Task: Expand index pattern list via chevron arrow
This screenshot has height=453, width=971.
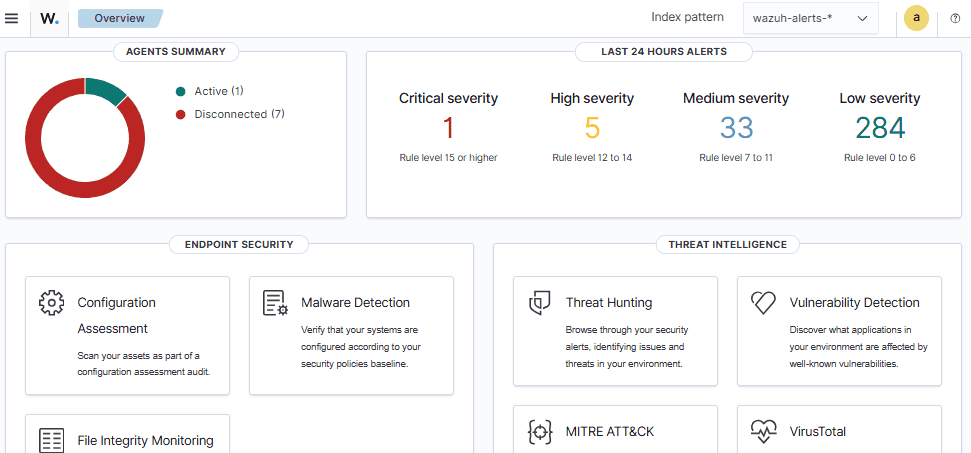Action: (x=863, y=18)
